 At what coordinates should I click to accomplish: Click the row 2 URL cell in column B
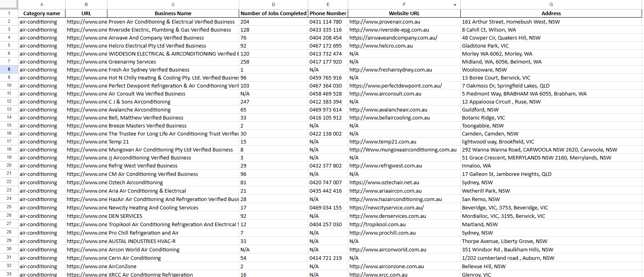[86, 22]
